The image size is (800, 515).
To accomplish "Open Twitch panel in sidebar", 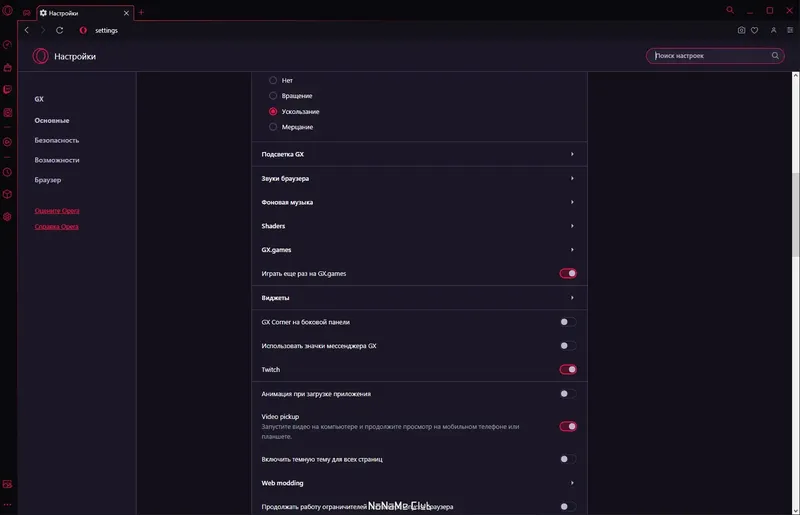I will (7, 90).
